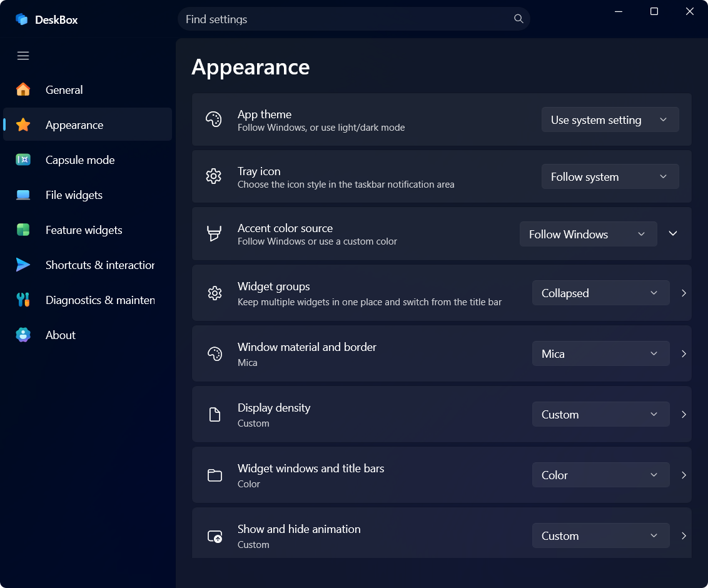The width and height of the screenshot is (708, 588).
Task: Click the Feature widgets green icon
Action: point(23,230)
